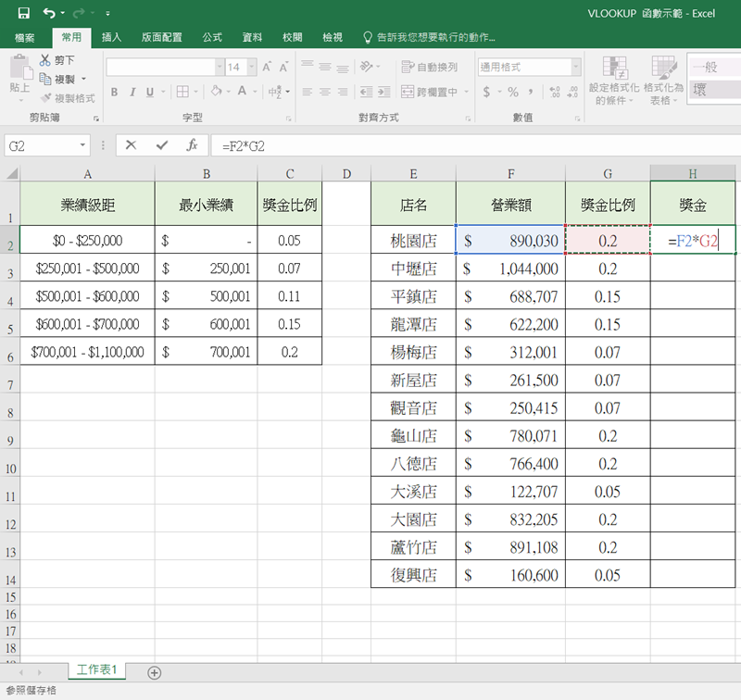
Task: Open Insert Function fx dialog
Action: click(192, 145)
